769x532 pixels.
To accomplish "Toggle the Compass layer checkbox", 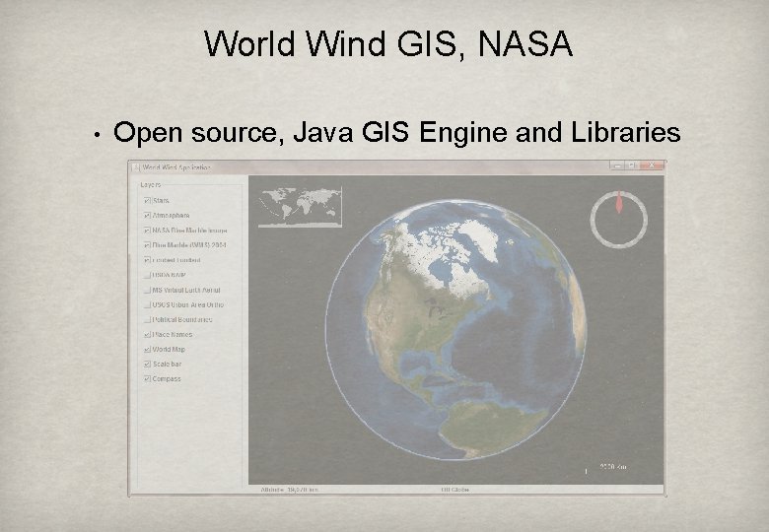I will click(147, 379).
